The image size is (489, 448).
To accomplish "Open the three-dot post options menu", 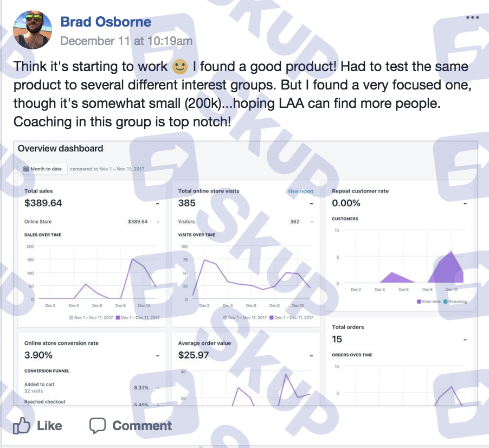I will point(472,17).
